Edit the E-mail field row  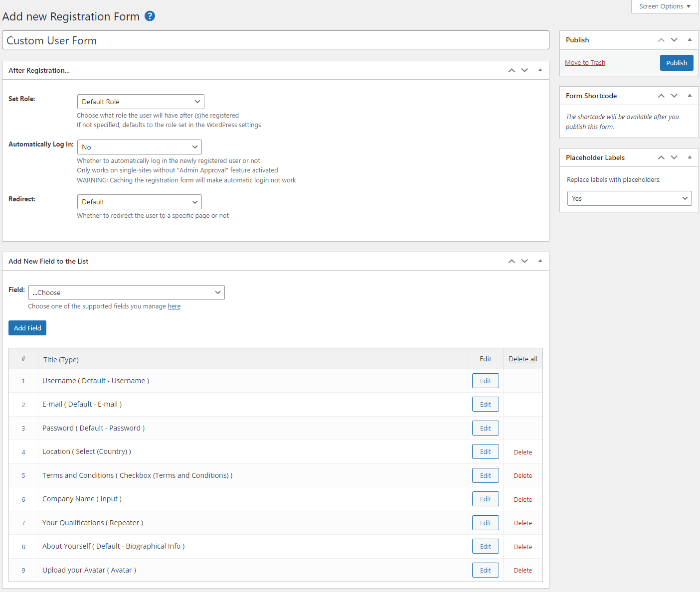[x=486, y=404]
